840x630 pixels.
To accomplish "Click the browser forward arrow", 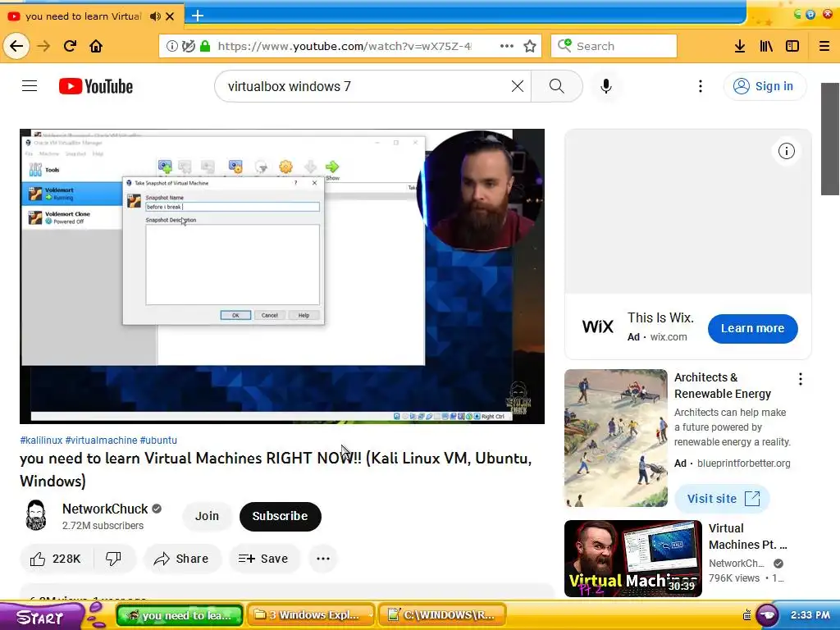I will [43, 46].
